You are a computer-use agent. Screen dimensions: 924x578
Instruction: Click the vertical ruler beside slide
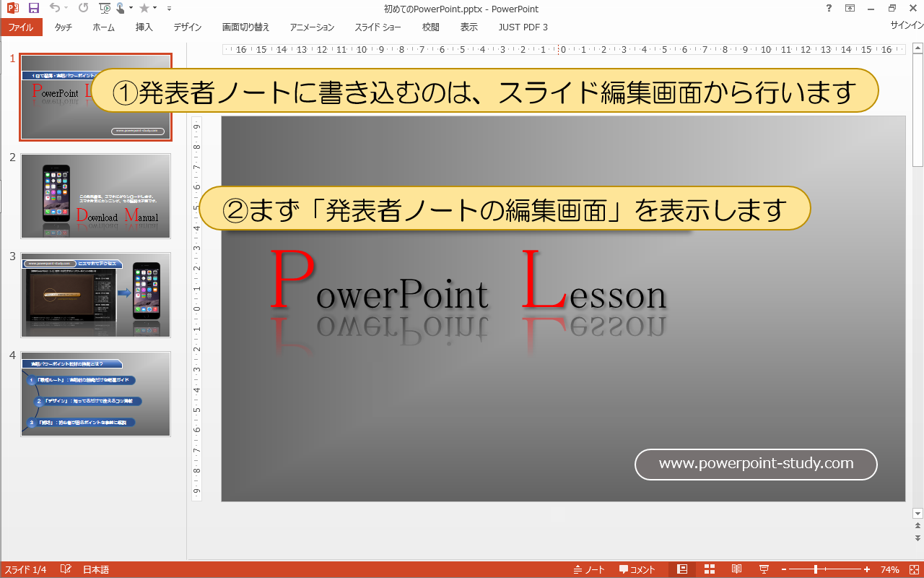[x=196, y=309]
